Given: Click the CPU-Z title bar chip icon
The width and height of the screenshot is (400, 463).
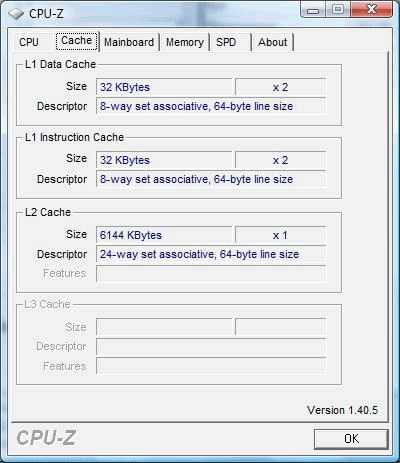Looking at the screenshot, I should point(16,14).
